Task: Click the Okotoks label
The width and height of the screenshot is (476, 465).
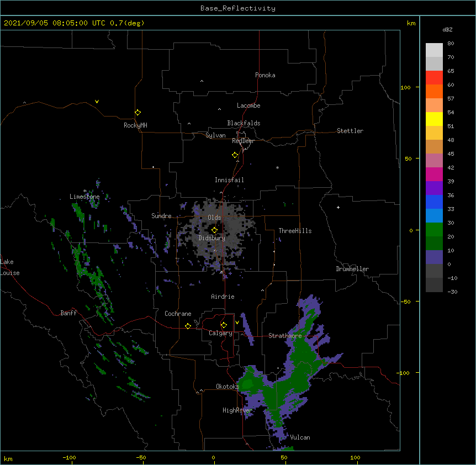Action: click(228, 387)
